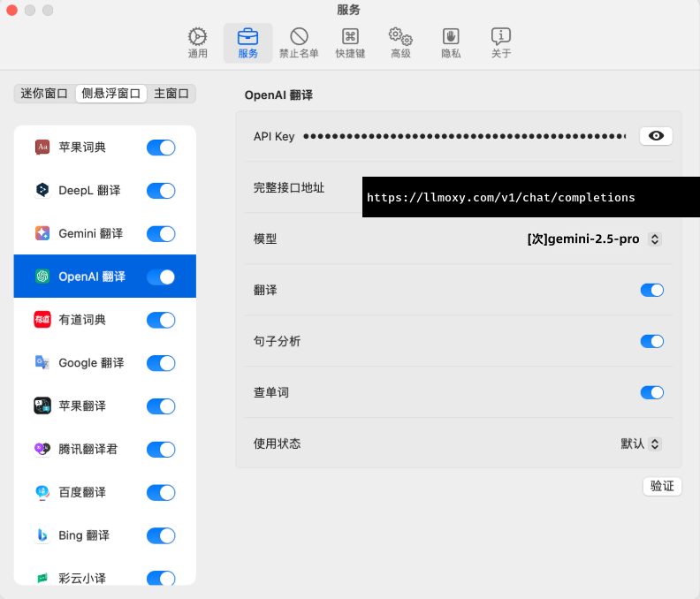Disable the 句子分析 toggle
The height and width of the screenshot is (599, 700).
pos(651,341)
